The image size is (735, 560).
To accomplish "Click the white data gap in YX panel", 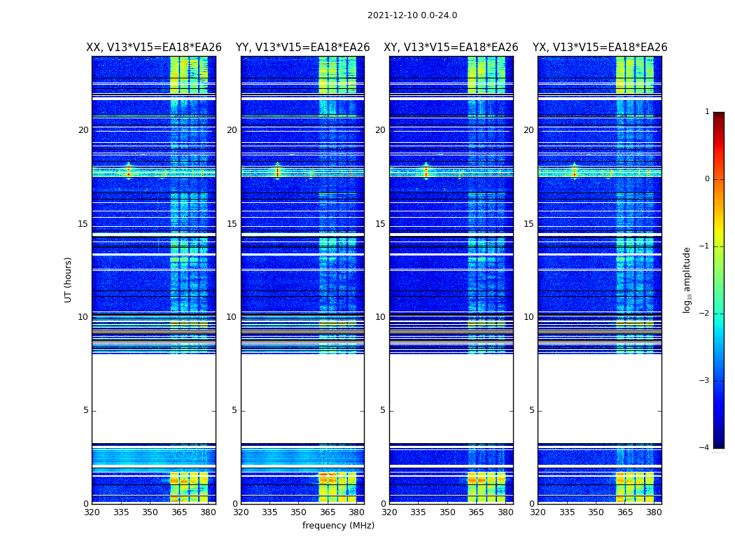I will (599, 399).
